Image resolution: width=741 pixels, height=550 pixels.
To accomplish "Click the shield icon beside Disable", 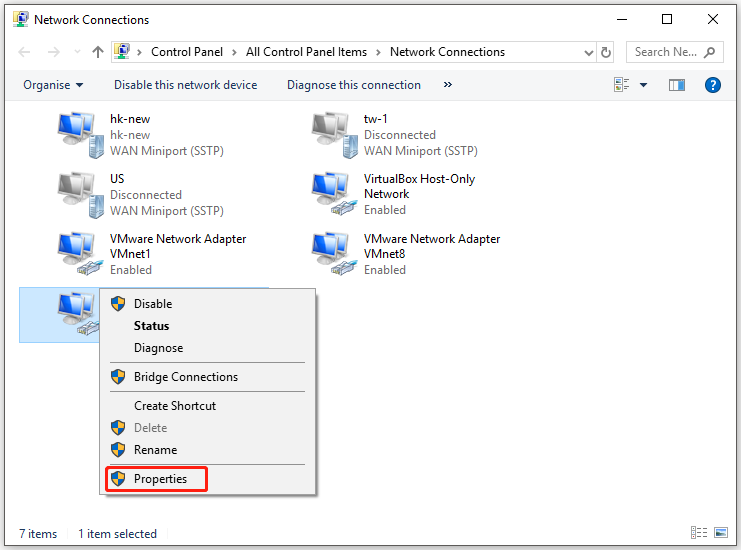I will pyautogui.click(x=118, y=303).
